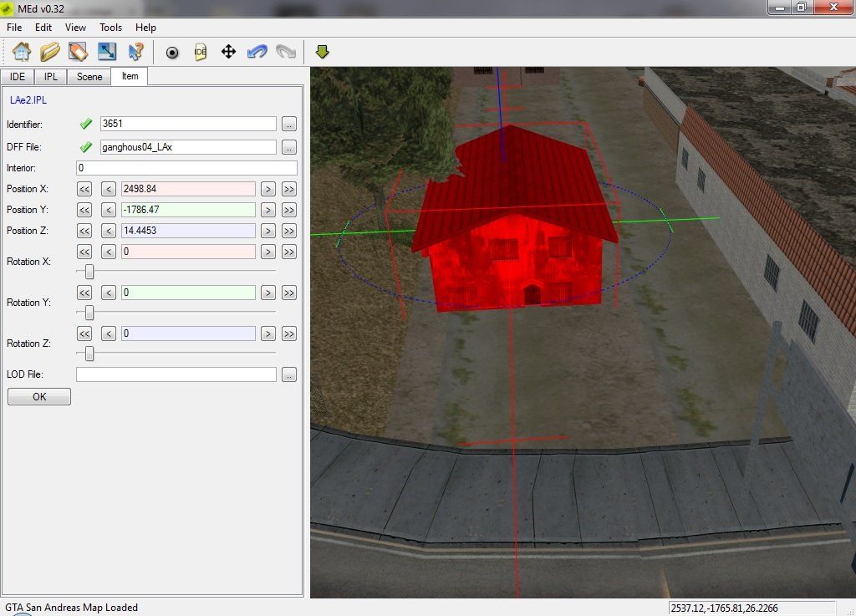Screen dimensions: 856x616
Task: Switch to the Scene tab
Action: tap(89, 77)
